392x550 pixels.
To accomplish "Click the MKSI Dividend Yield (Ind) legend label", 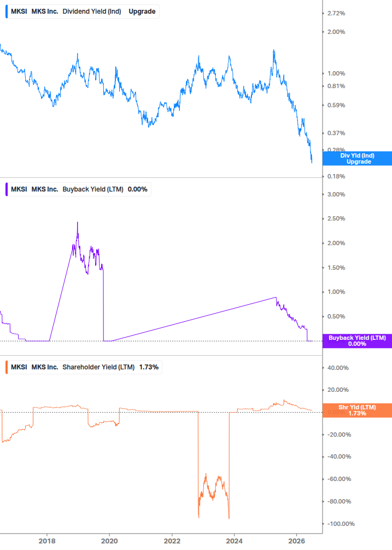I will [83, 11].
